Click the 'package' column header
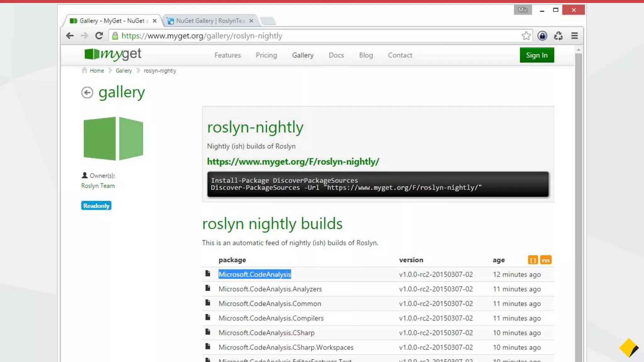 (x=232, y=260)
